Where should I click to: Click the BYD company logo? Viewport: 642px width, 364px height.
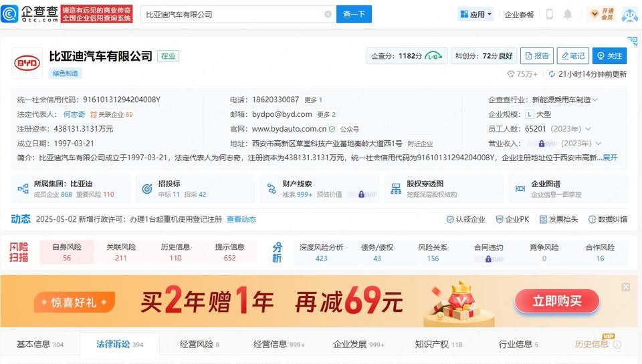(x=27, y=63)
